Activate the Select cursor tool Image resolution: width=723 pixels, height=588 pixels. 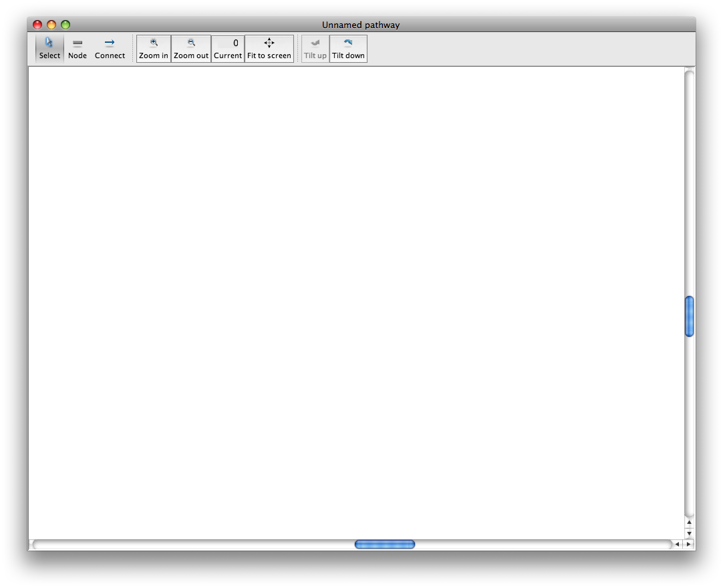[49, 48]
